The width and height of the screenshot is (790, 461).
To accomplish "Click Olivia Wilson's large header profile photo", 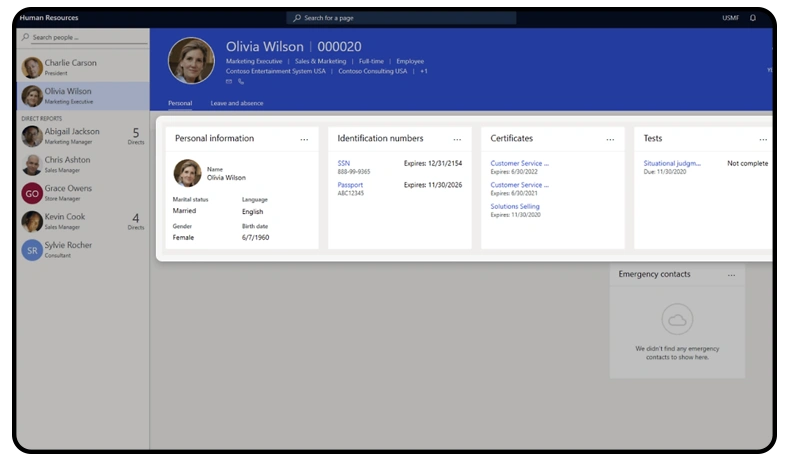I will coord(191,60).
